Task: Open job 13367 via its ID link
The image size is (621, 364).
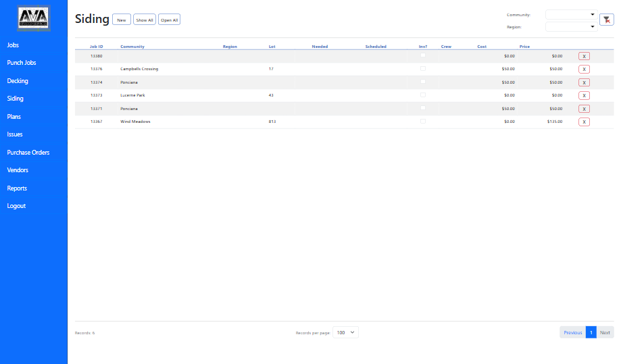Action: pos(96,122)
